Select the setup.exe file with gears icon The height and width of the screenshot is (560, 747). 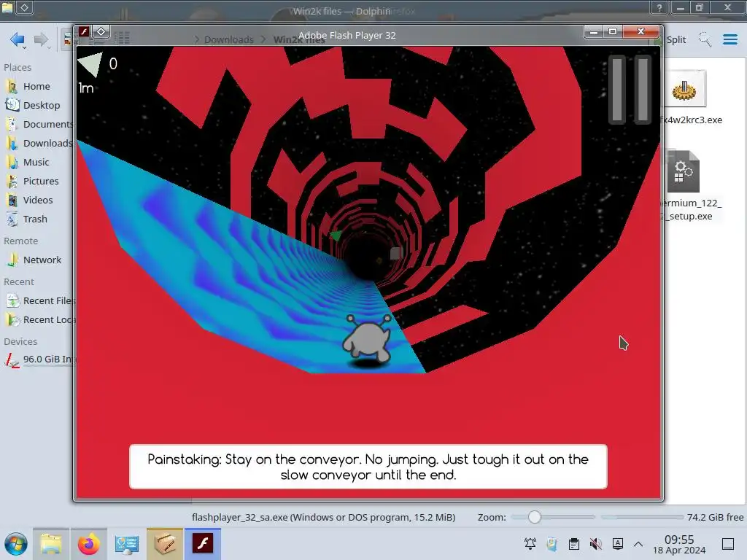(683, 172)
